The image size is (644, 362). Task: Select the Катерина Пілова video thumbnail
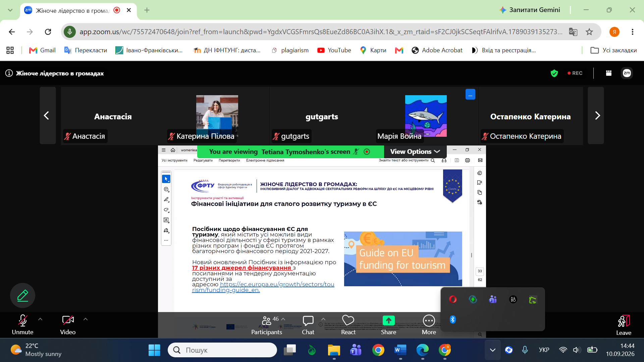click(x=217, y=116)
